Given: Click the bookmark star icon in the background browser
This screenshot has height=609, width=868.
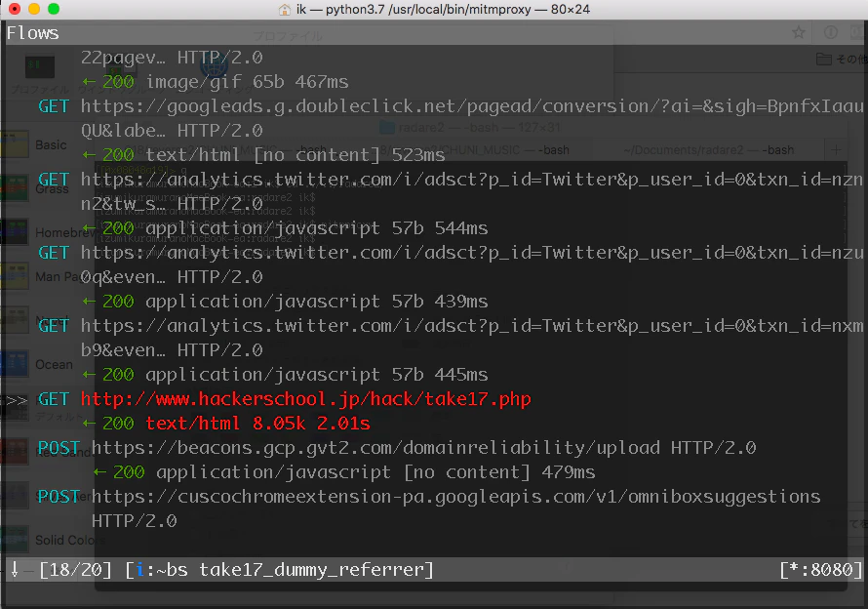Looking at the screenshot, I should click(798, 32).
